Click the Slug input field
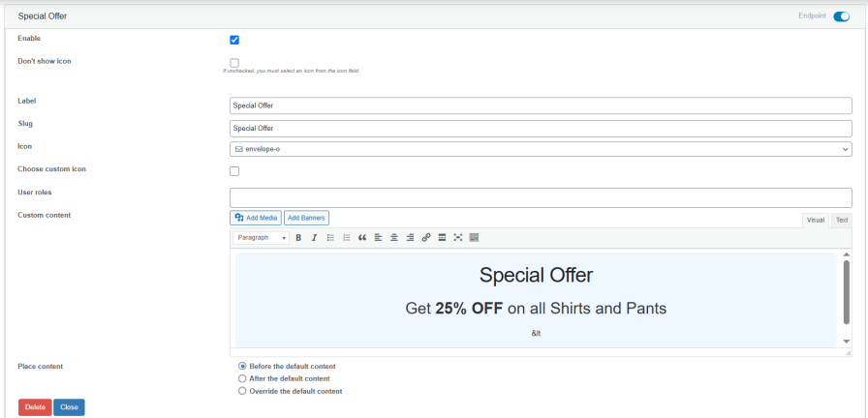868x418 pixels. click(541, 129)
